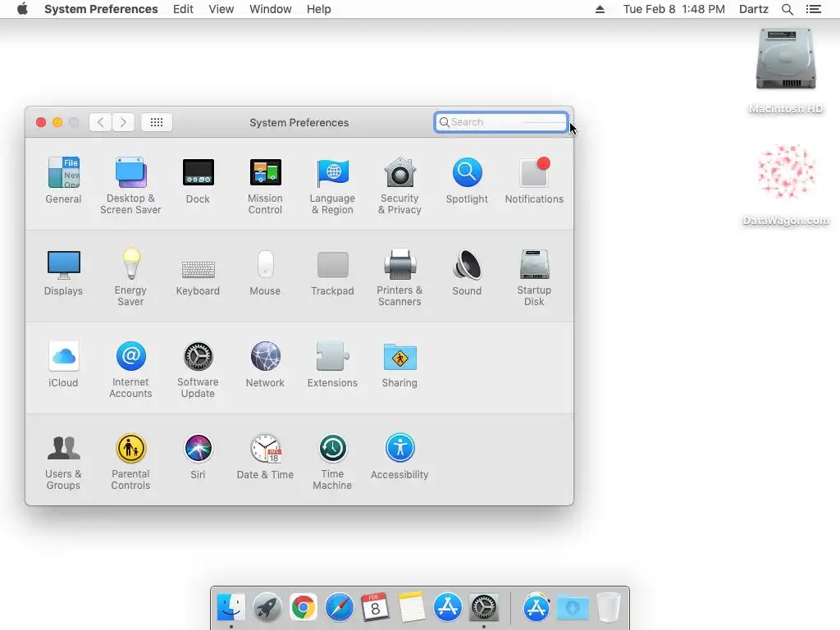The height and width of the screenshot is (630, 840).
Task: Open Parental Controls pane
Action: tap(130, 461)
